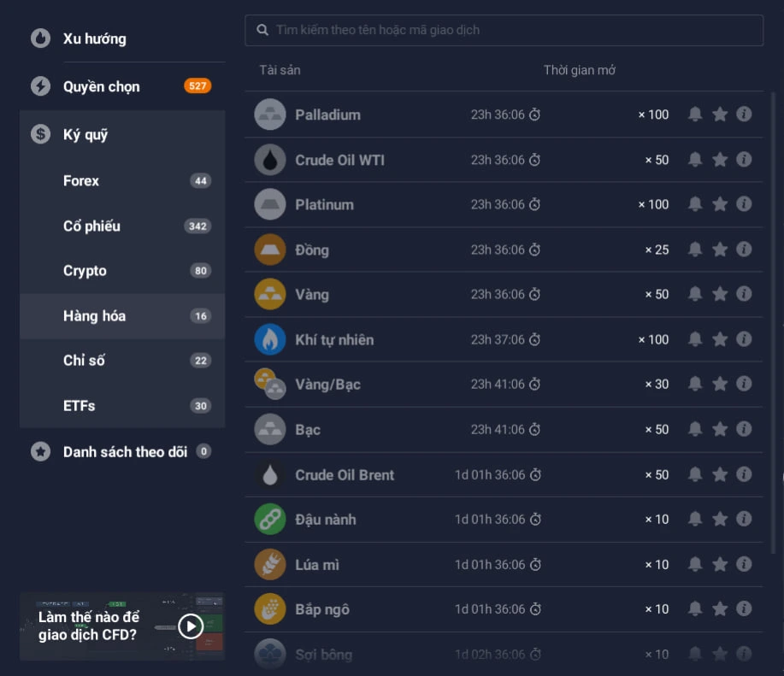Screen dimensions: 784x676
Task: Toggle favorite star for Vàng
Action: tap(720, 294)
